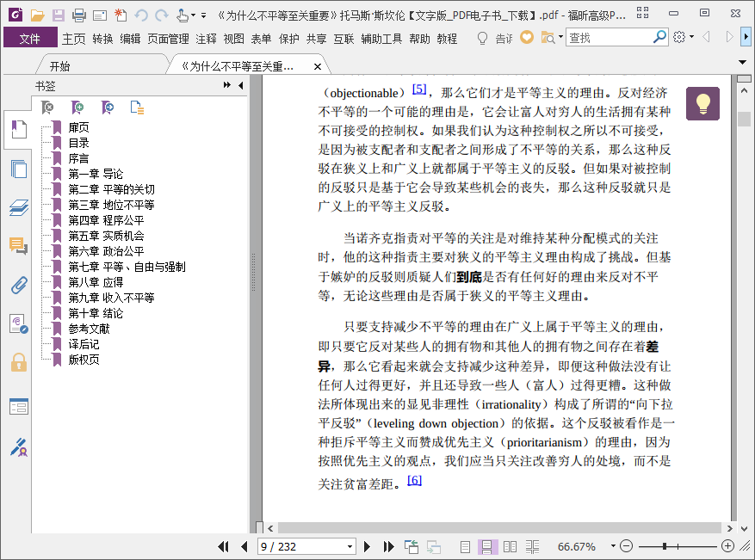Screen dimensions: 755x560
Task: Click the Save icon in quick access toolbar
Action: coord(59,15)
